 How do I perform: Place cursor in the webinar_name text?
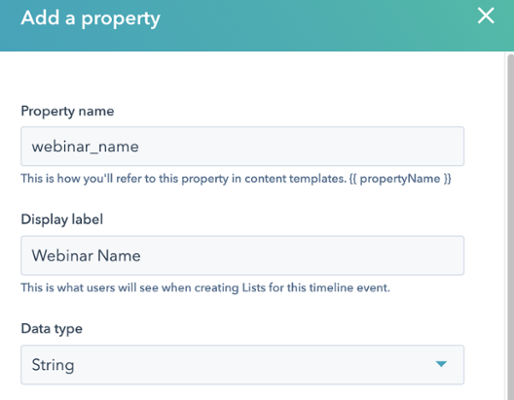point(85,147)
